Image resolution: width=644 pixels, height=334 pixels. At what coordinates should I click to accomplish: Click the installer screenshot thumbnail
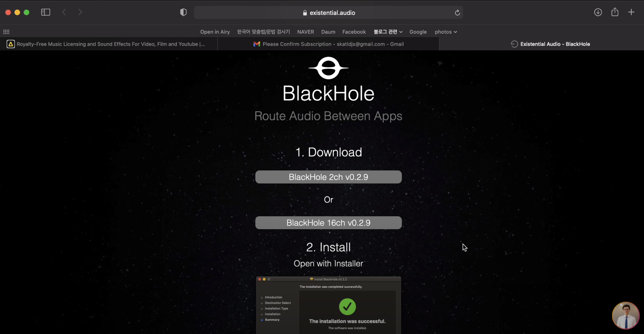[x=328, y=305]
